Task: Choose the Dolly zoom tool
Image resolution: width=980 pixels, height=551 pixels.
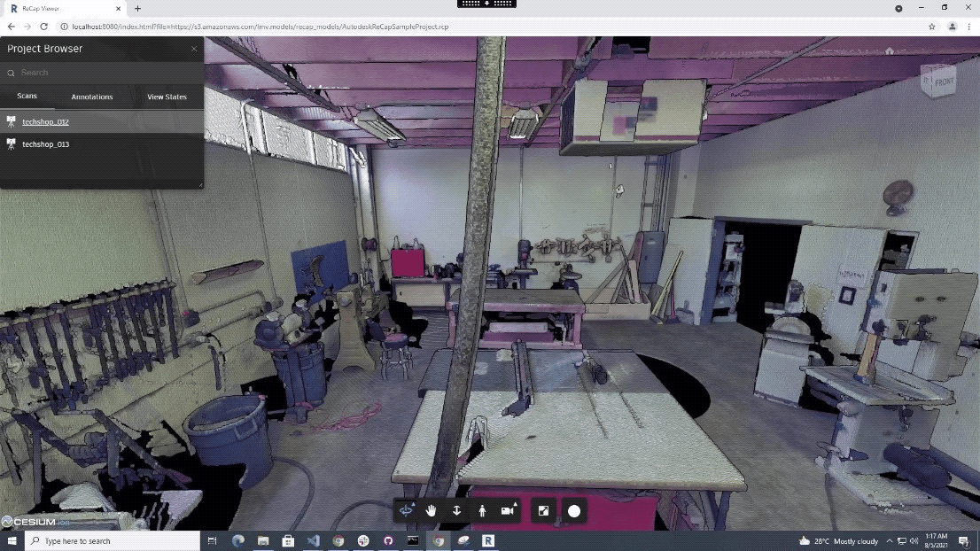Action: pyautogui.click(x=456, y=510)
